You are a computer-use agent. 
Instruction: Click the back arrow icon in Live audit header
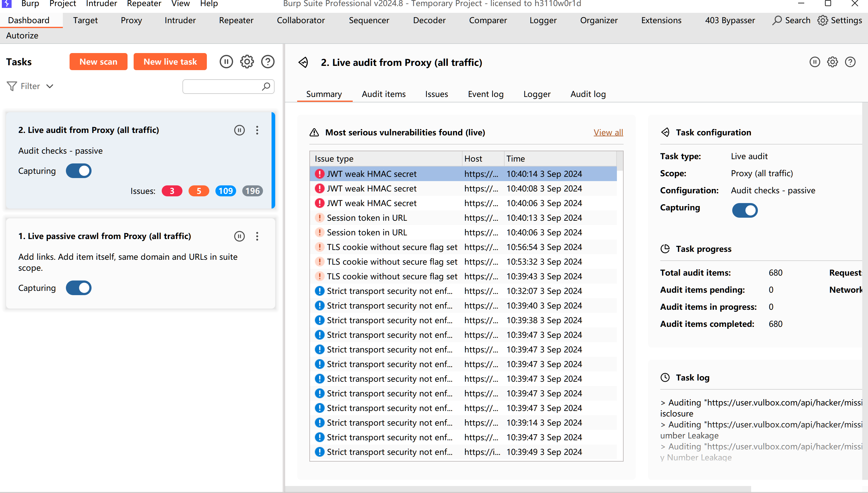(x=303, y=62)
